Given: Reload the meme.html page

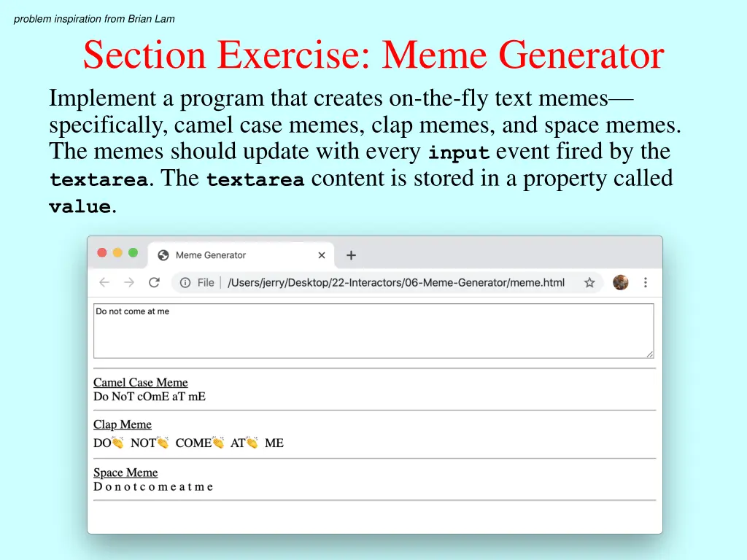Looking at the screenshot, I should click(154, 283).
